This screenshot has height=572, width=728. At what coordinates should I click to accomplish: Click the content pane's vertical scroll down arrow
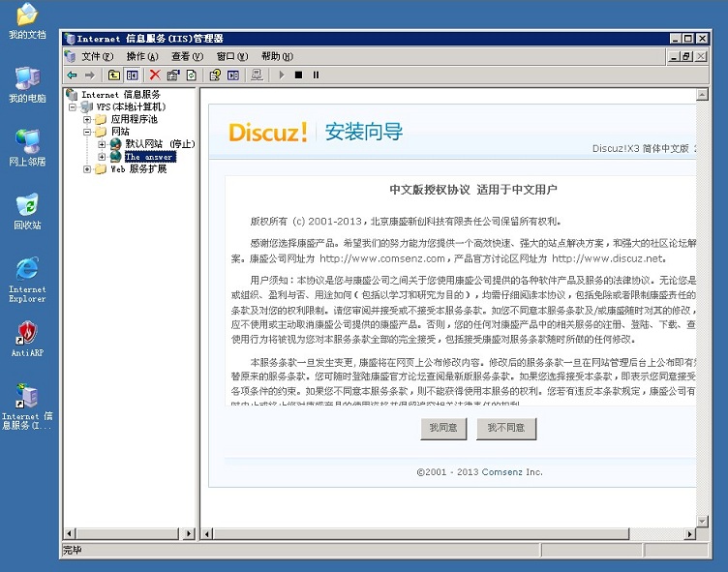point(702,521)
